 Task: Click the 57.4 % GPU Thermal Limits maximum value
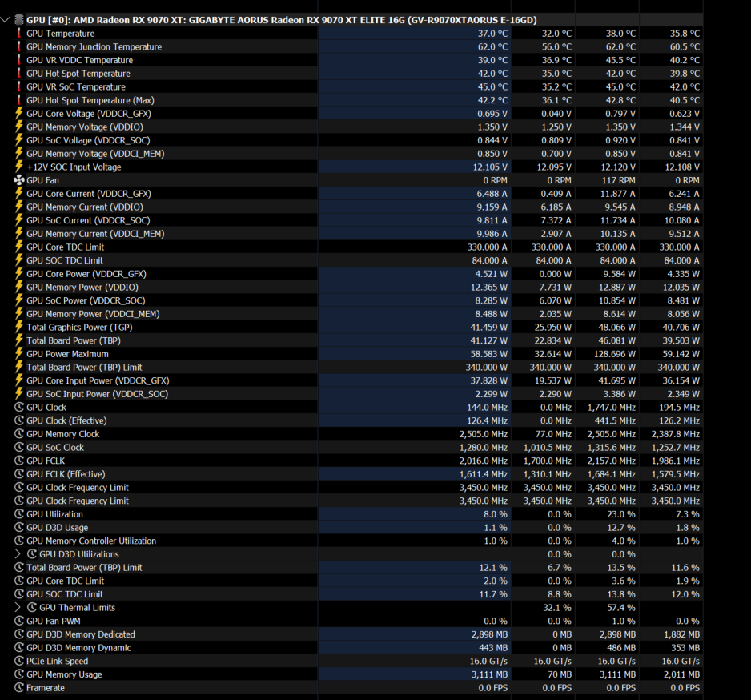[x=621, y=608]
